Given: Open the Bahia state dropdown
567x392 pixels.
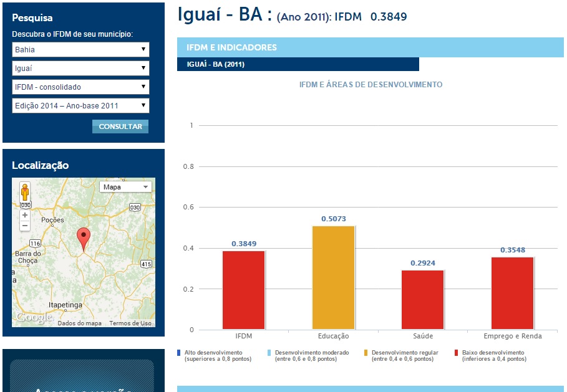Looking at the screenshot, I should click(x=80, y=49).
